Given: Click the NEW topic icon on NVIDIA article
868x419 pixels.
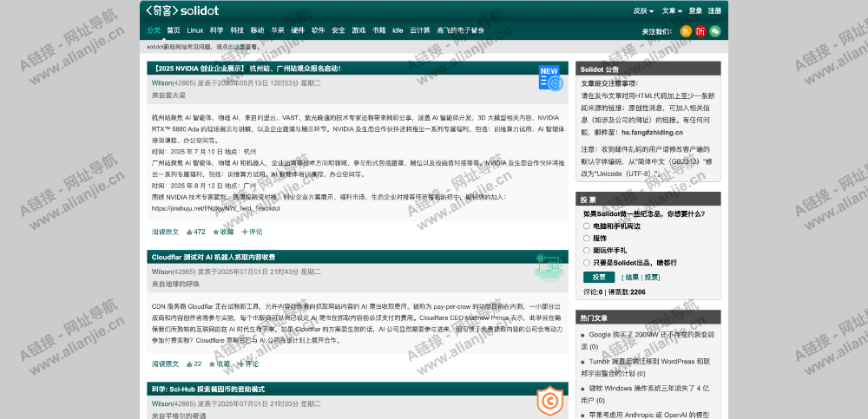Looking at the screenshot, I should (x=550, y=77).
